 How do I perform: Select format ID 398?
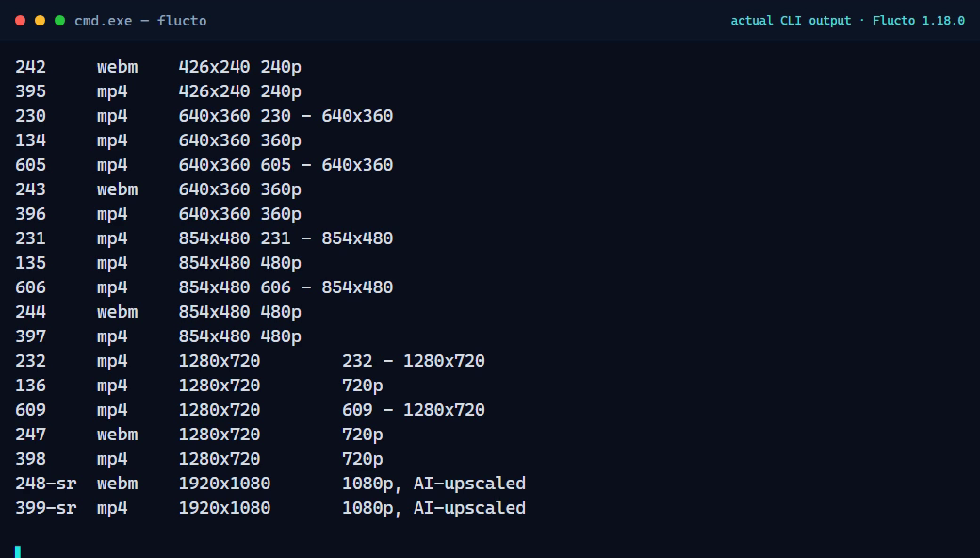pos(30,459)
